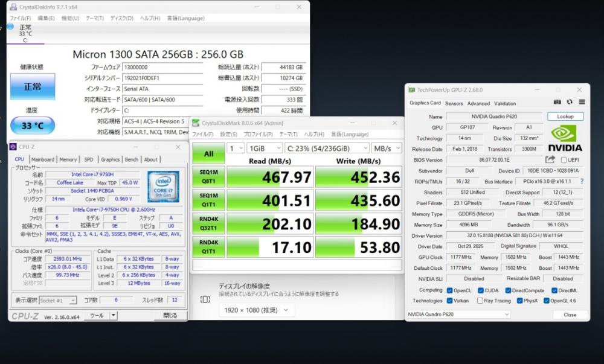Click CrystalDiskInfo blue health status circle
Screen dimensions: 604x364
[10, 27]
